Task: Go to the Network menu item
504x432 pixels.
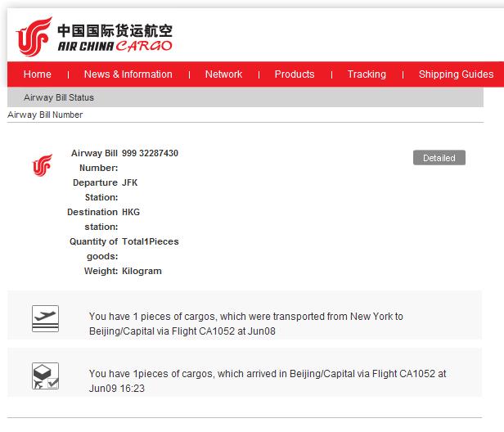Action: 223,74
